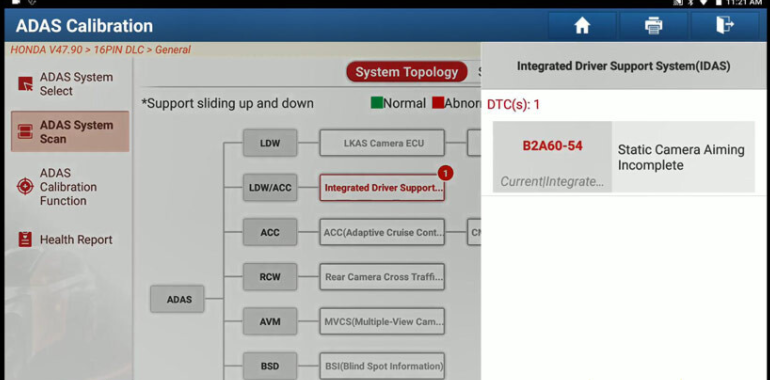Select the ACC category node
Viewport: 770px width, 380px height.
(x=270, y=232)
